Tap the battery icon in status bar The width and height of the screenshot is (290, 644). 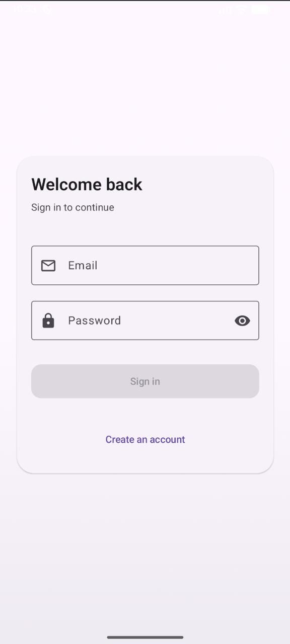[x=260, y=9]
